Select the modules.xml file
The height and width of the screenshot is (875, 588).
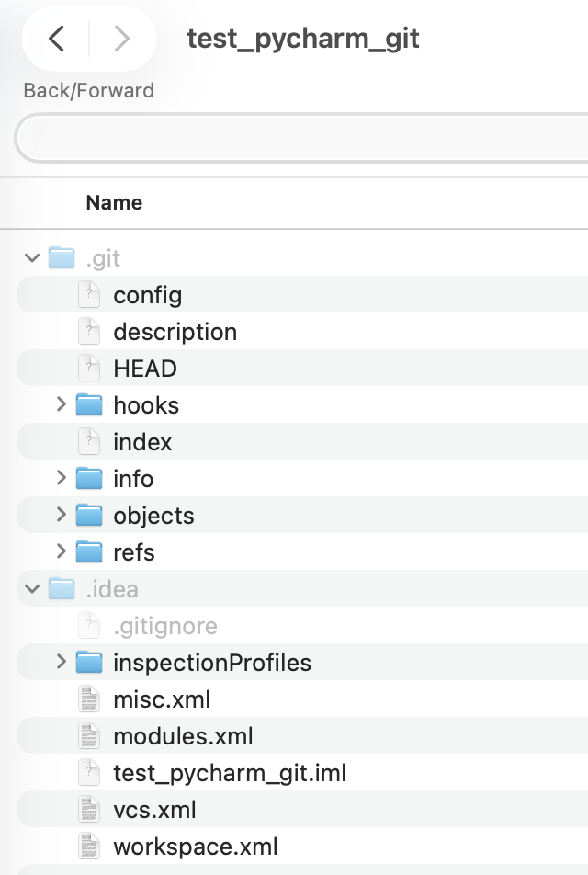click(x=183, y=736)
